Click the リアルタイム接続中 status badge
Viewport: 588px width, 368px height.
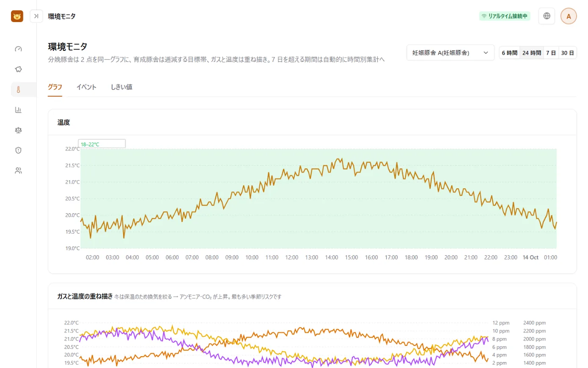[505, 16]
